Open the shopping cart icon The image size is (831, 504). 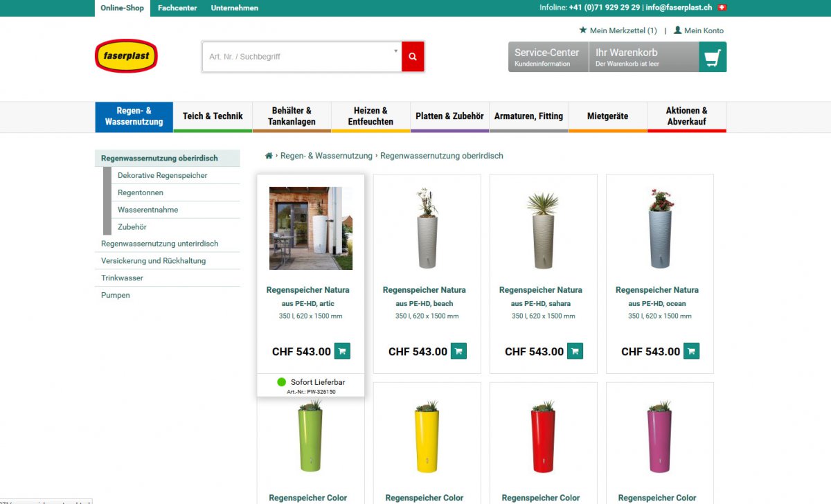[712, 57]
